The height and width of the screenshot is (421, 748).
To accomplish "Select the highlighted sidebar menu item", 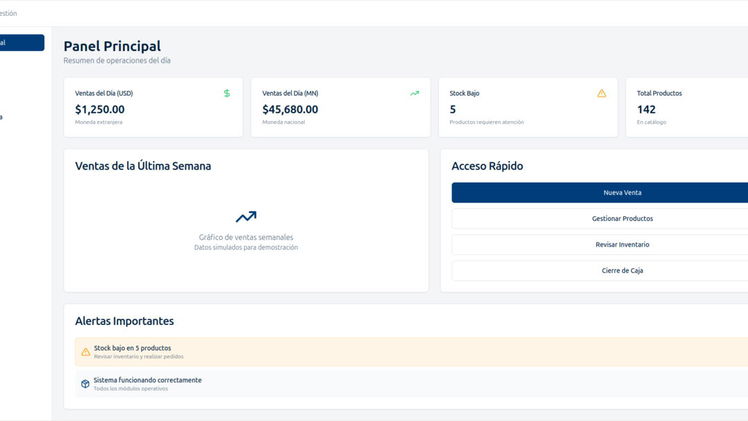I will (x=22, y=43).
